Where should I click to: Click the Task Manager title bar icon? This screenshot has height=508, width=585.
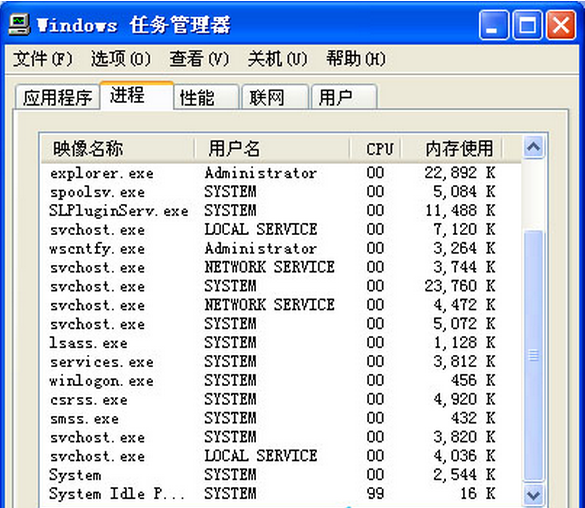[x=19, y=25]
